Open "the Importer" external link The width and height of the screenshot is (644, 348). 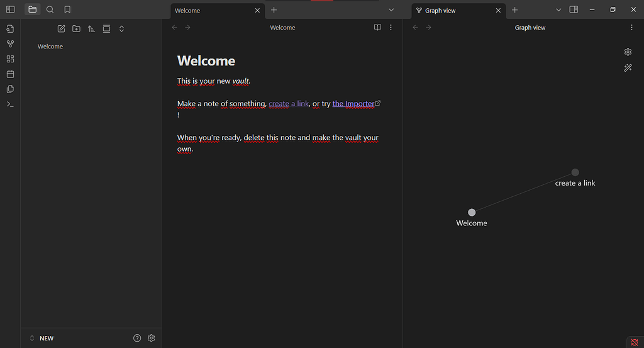356,104
